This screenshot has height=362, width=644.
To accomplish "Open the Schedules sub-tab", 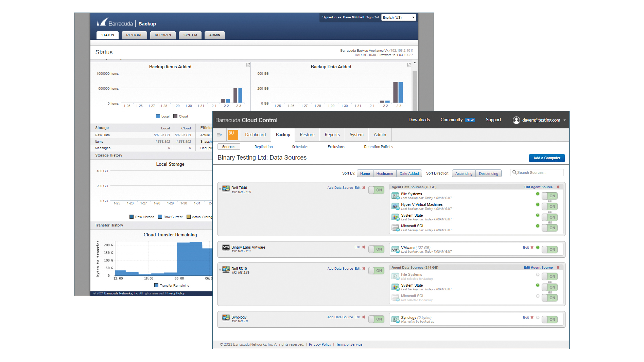I will pos(300,147).
